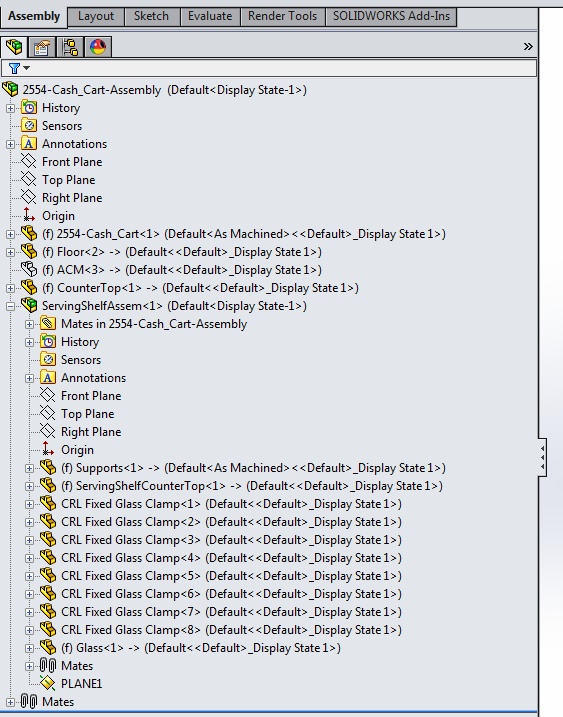
Task: Click the tree filter search field
Action: 268,68
